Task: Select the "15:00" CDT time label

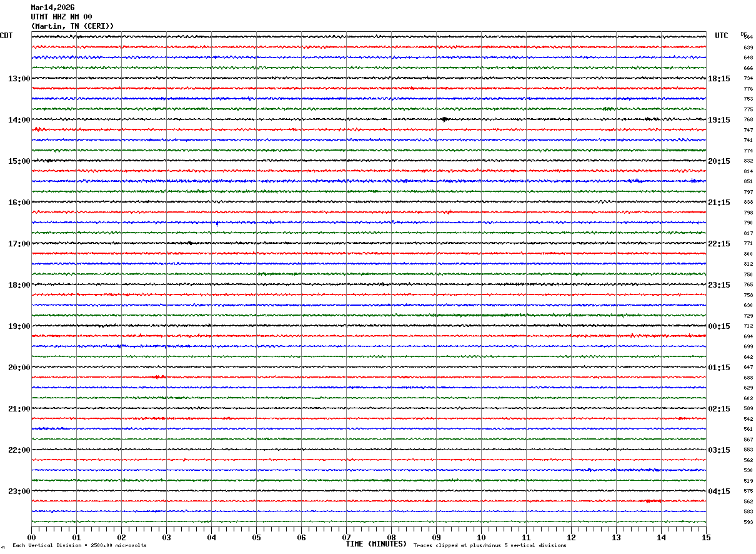Action: 19,161
